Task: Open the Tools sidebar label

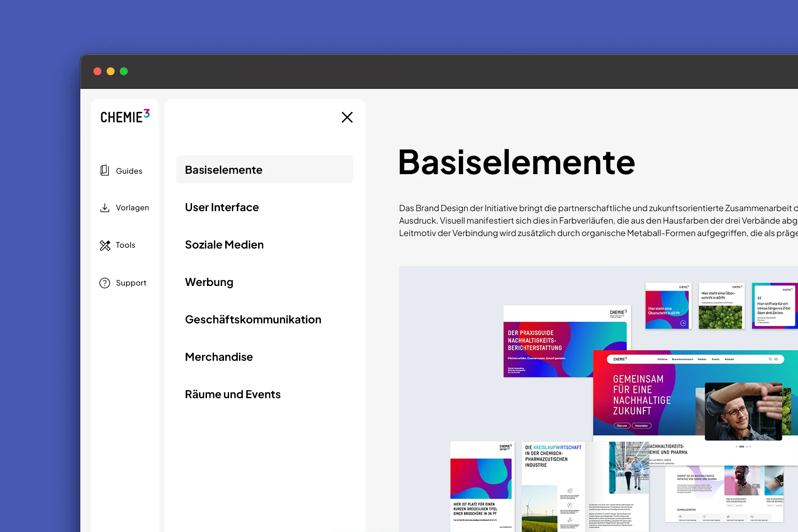Action: [x=126, y=245]
